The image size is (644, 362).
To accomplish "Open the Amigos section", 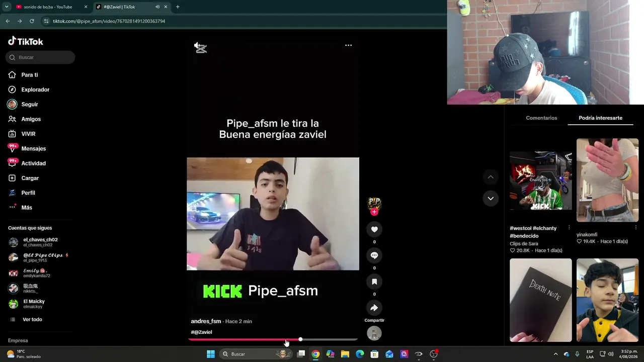I will pos(31,119).
